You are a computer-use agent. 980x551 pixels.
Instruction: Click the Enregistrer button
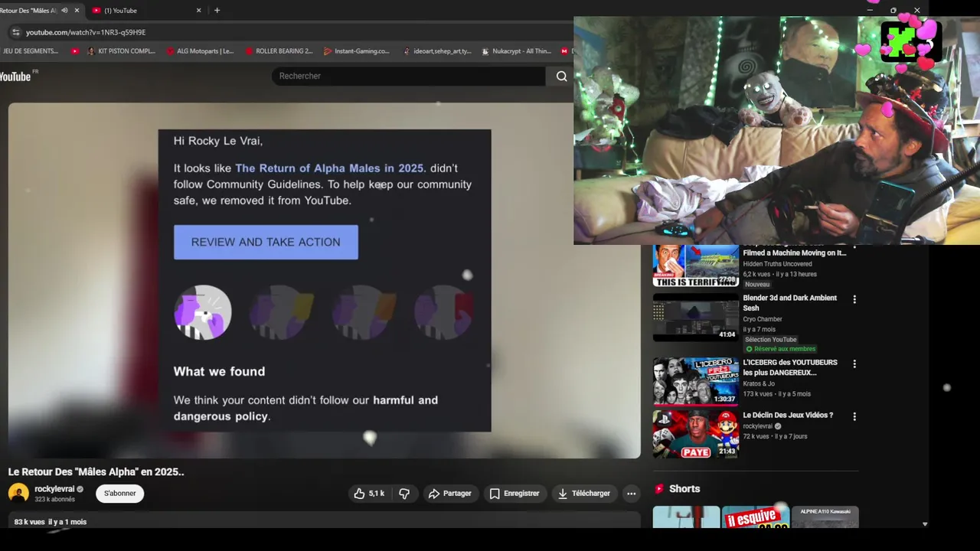coord(514,494)
